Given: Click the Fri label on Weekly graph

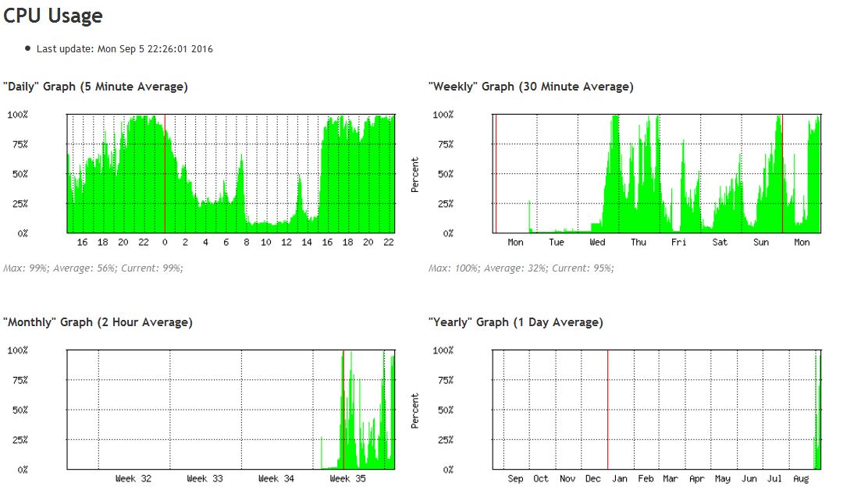Looking at the screenshot, I should (x=678, y=242).
